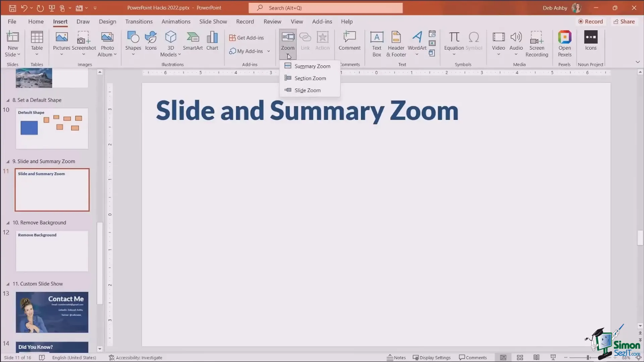Open the WordArt gallery

point(417,44)
